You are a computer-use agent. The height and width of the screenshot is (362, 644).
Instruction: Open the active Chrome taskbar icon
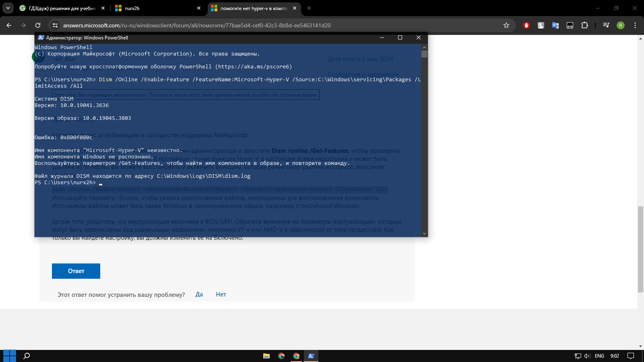coord(296,356)
